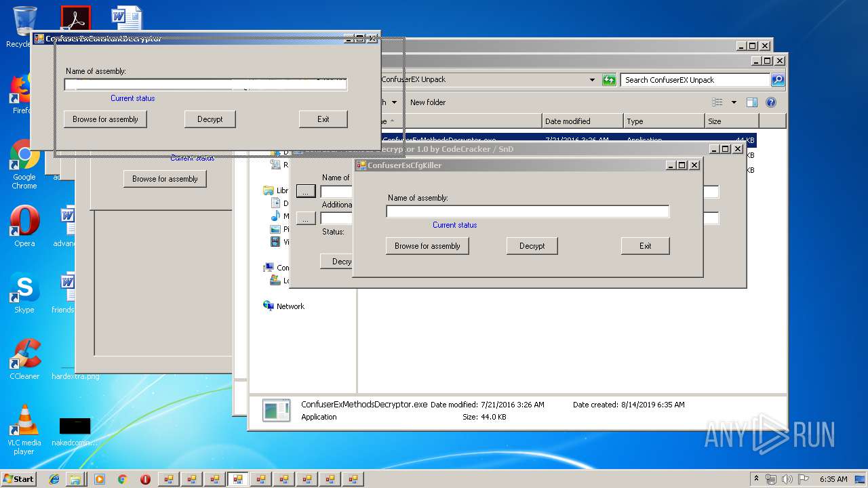868x488 pixels.
Task: Click Exit in ConfuserExConstantDecryptor window
Action: pyautogui.click(x=323, y=119)
